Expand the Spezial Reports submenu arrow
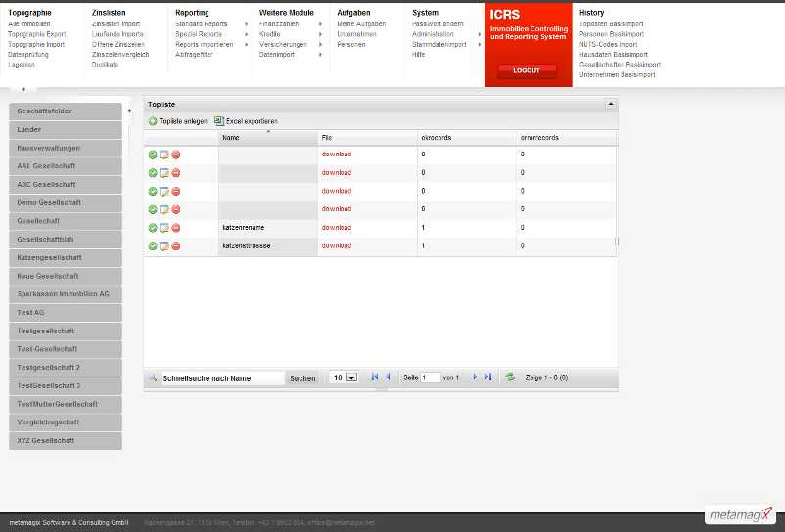Image resolution: width=785 pixels, height=532 pixels. point(247,34)
